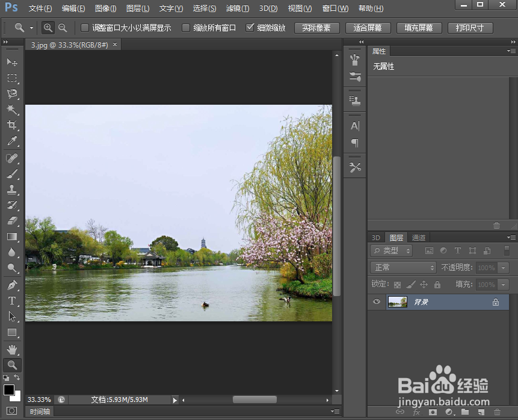This screenshot has height=420, width=518.
Task: Switch to the 通道 tab
Action: pos(418,237)
